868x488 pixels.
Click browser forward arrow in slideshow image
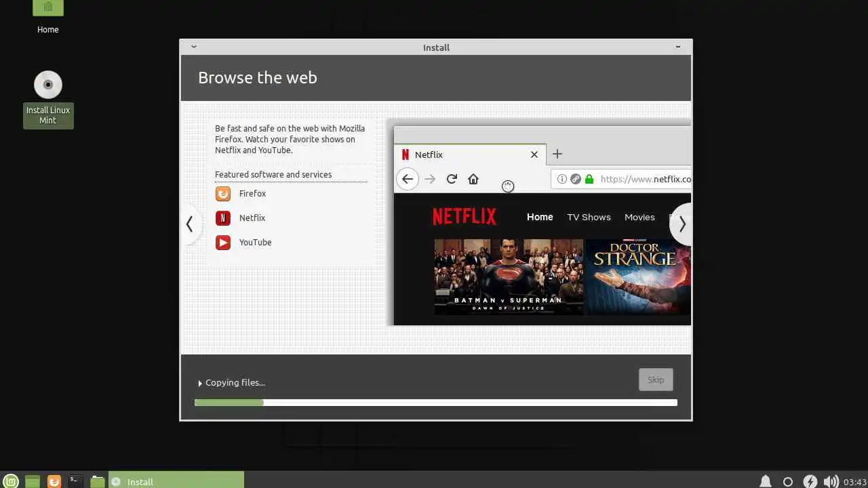coord(430,179)
